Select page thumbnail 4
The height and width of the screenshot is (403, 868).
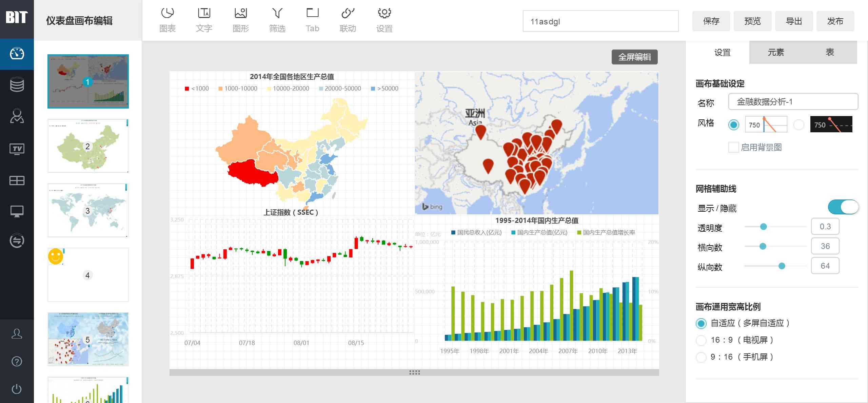pyautogui.click(x=88, y=275)
